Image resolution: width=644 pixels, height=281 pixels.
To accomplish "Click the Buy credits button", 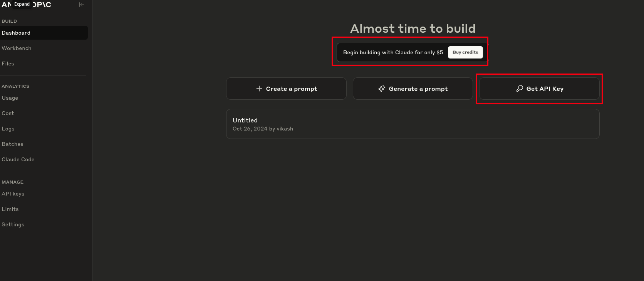I will [x=465, y=52].
